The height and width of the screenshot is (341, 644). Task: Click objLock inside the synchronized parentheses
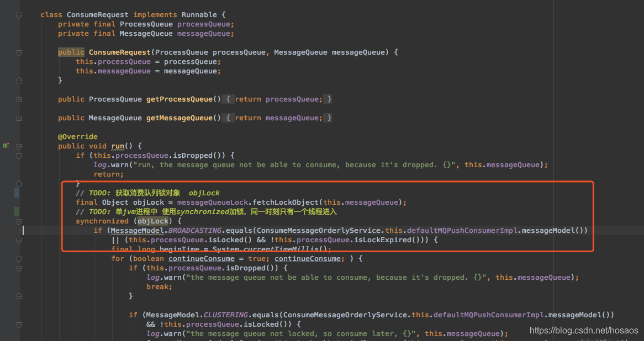(x=153, y=221)
